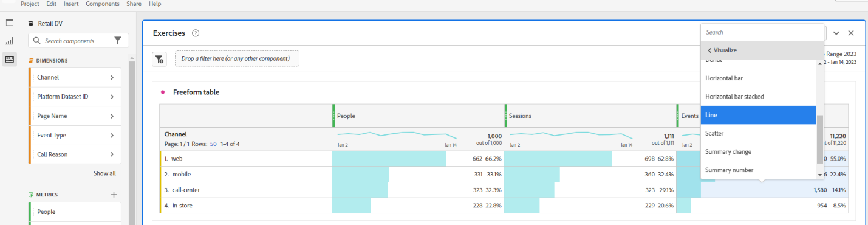Open the Components menu
This screenshot has width=868, height=225.
tap(103, 4)
